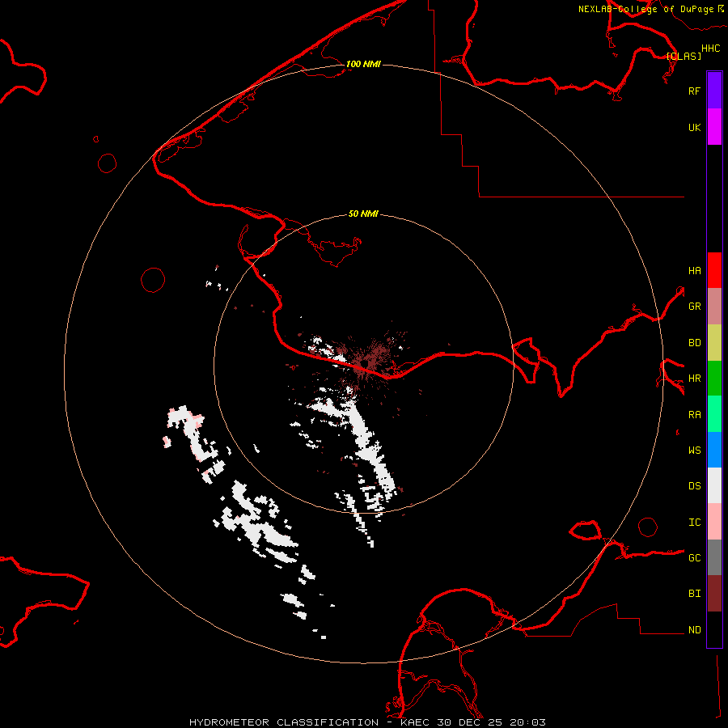Click the BD legend label
Image resolution: width=728 pixels, height=728 pixels.
[x=694, y=343]
